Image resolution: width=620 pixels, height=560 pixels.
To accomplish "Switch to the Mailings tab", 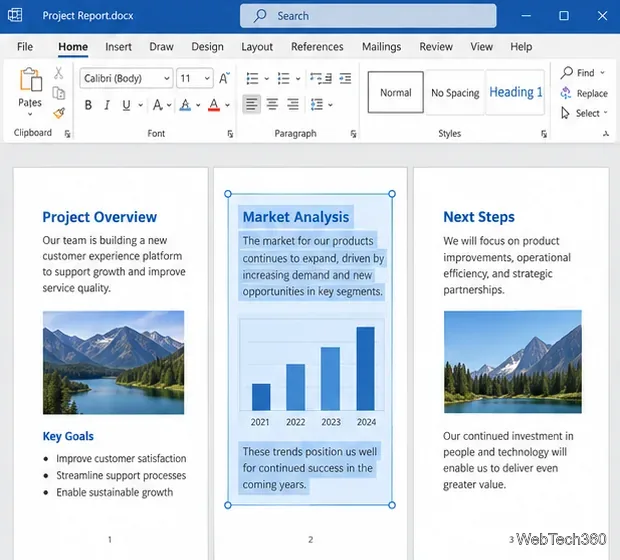I will 382,47.
